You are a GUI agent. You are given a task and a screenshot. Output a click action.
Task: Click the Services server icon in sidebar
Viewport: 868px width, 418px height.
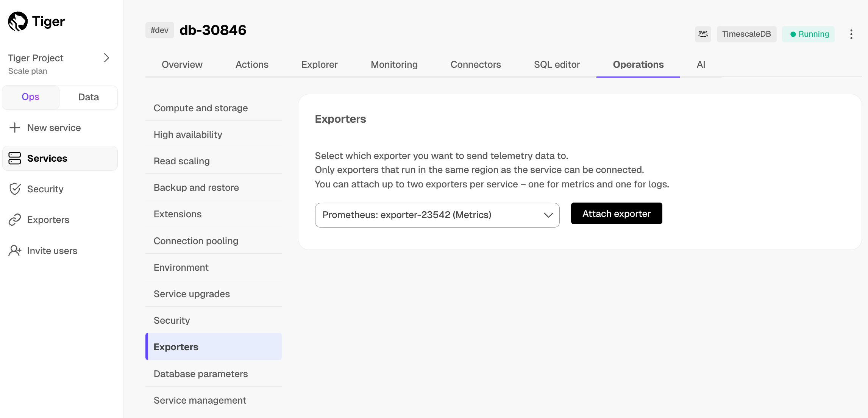click(14, 158)
